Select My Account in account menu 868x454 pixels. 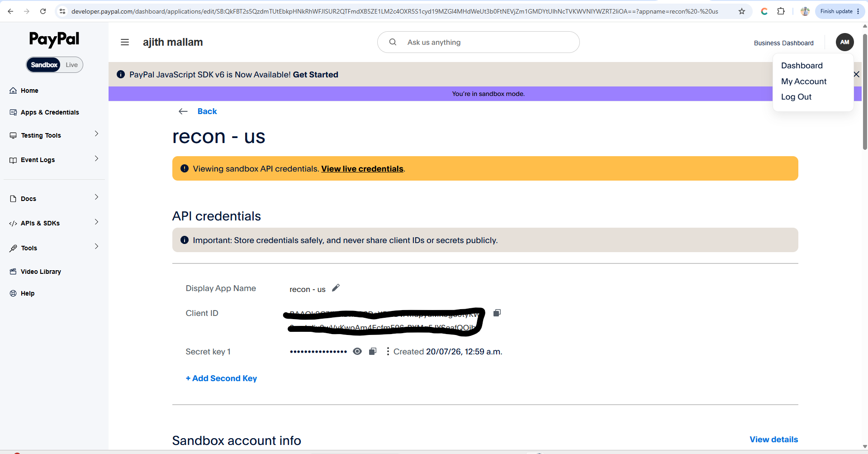[x=803, y=81]
